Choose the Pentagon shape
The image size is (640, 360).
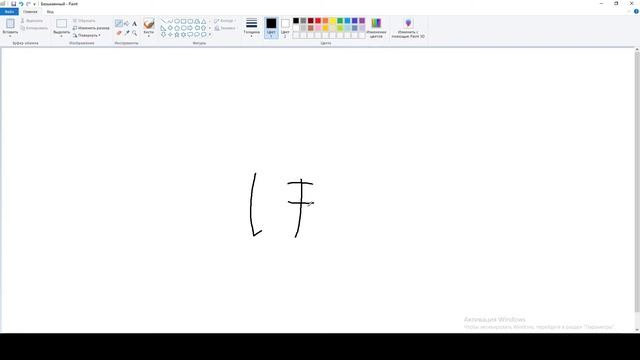(177, 28)
